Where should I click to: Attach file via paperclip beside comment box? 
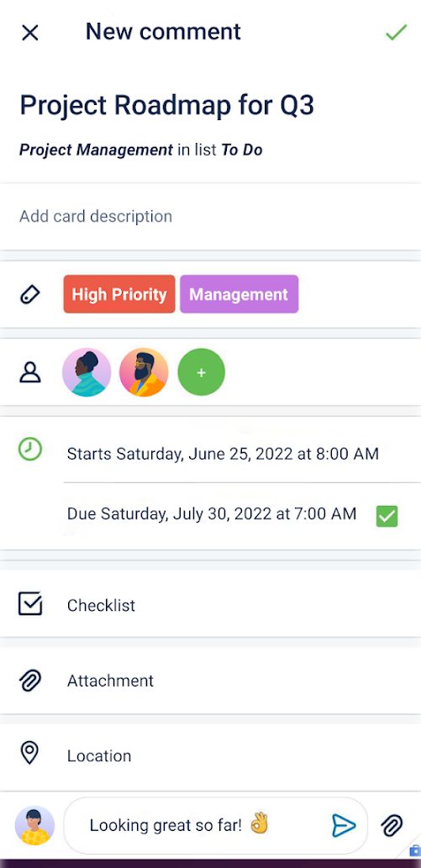click(x=392, y=825)
